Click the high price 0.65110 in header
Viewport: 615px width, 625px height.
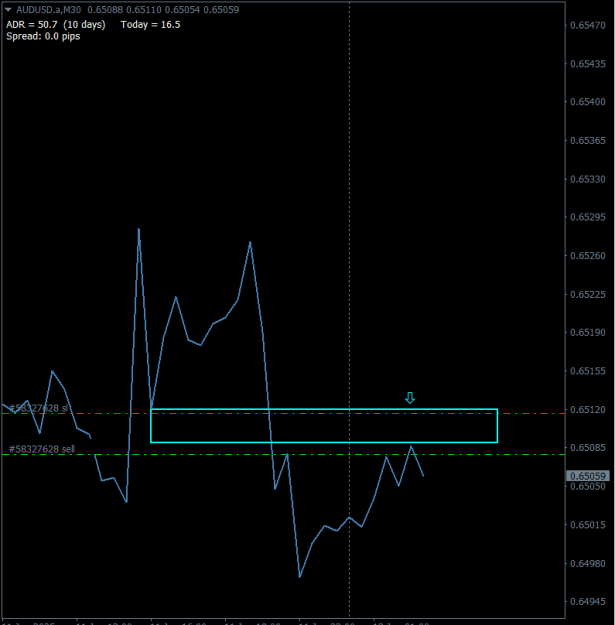144,10
